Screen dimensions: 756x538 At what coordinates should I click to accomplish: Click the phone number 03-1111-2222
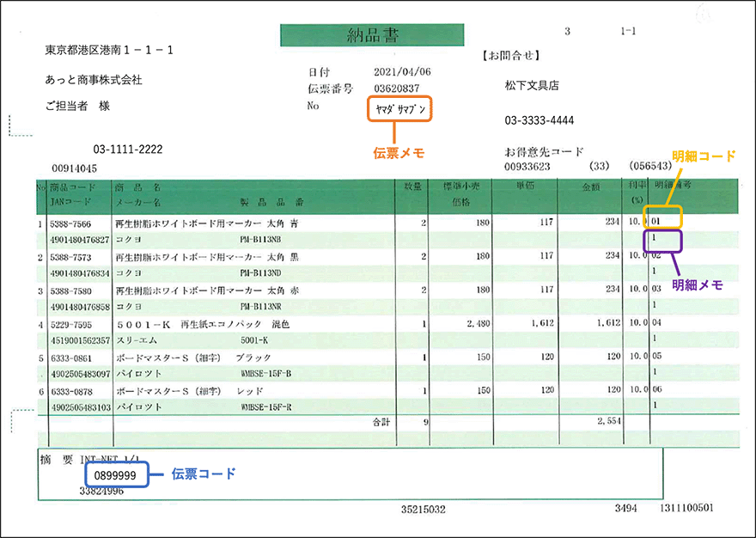click(128, 150)
